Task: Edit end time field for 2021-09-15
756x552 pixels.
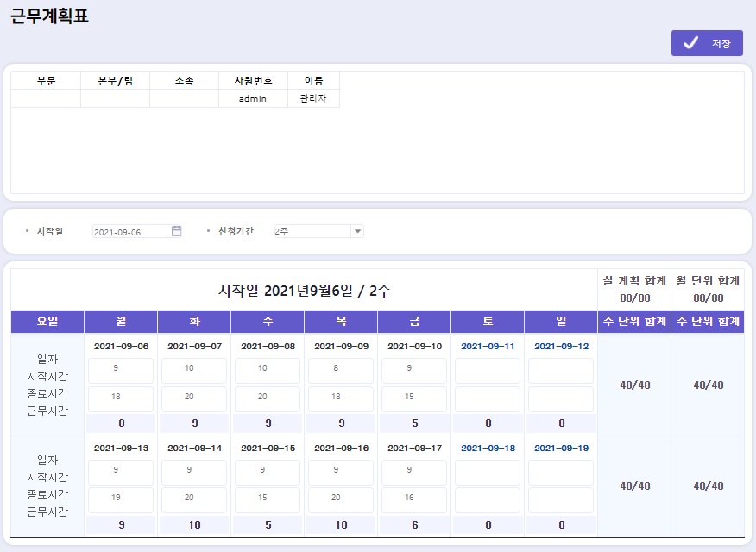Action: click(268, 500)
